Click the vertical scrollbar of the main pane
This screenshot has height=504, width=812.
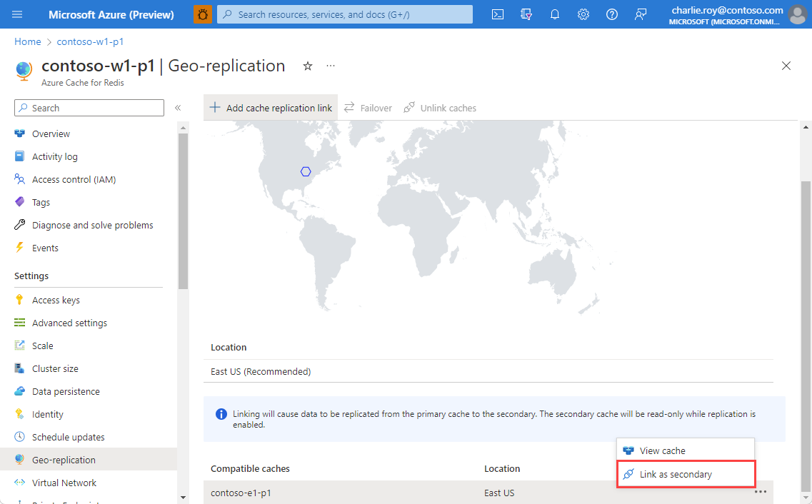click(807, 286)
